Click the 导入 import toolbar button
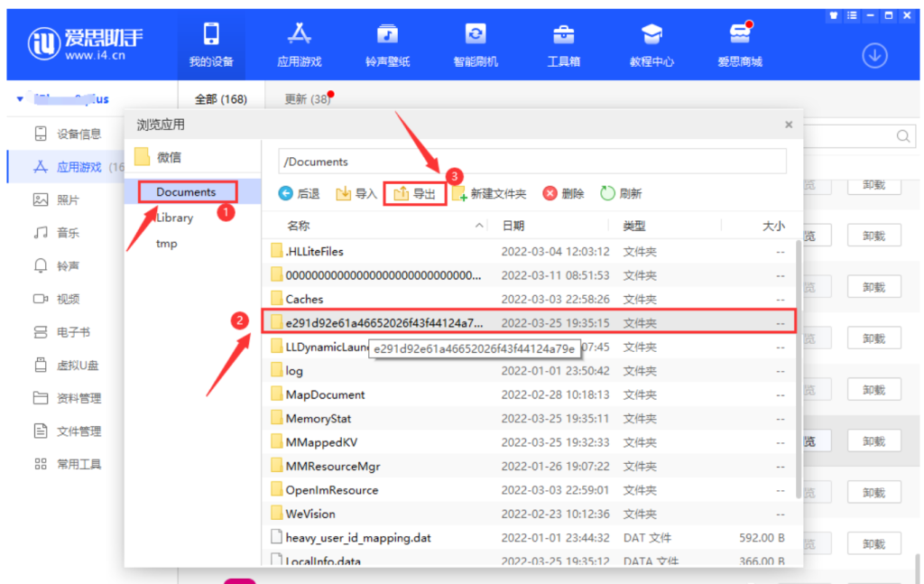This screenshot has height=584, width=924. [356, 194]
